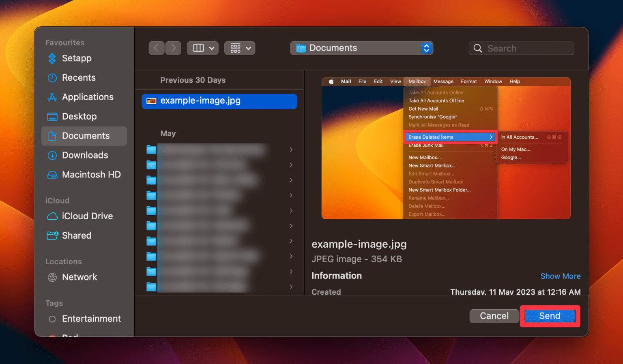Open the Documents location popup menu
Image resolution: width=623 pixels, height=364 pixels.
pos(361,48)
